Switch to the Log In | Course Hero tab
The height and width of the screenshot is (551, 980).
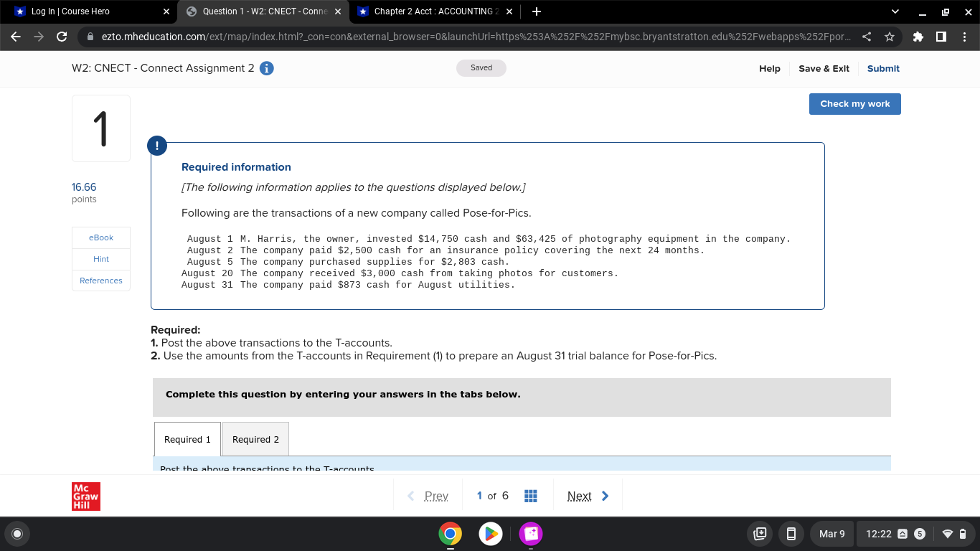click(92, 11)
